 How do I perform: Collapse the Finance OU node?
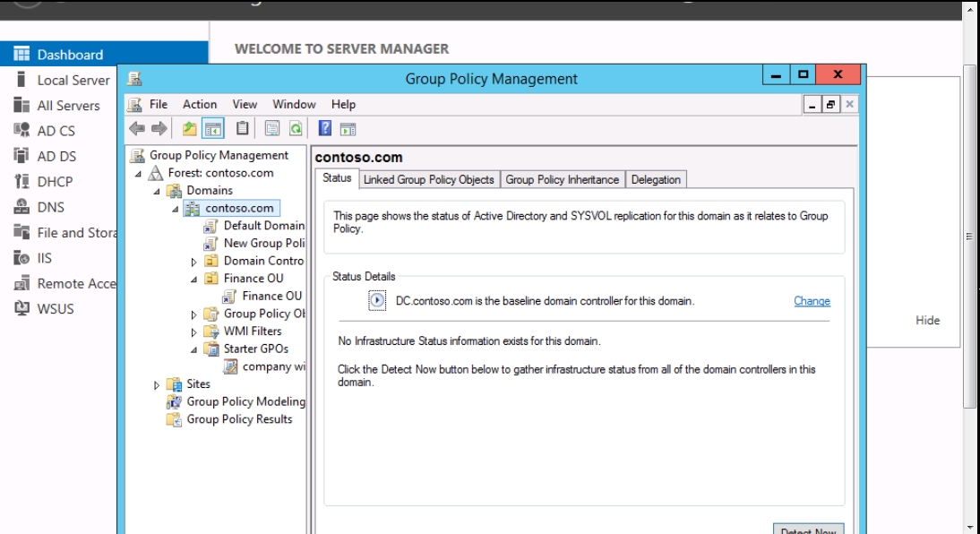click(193, 280)
